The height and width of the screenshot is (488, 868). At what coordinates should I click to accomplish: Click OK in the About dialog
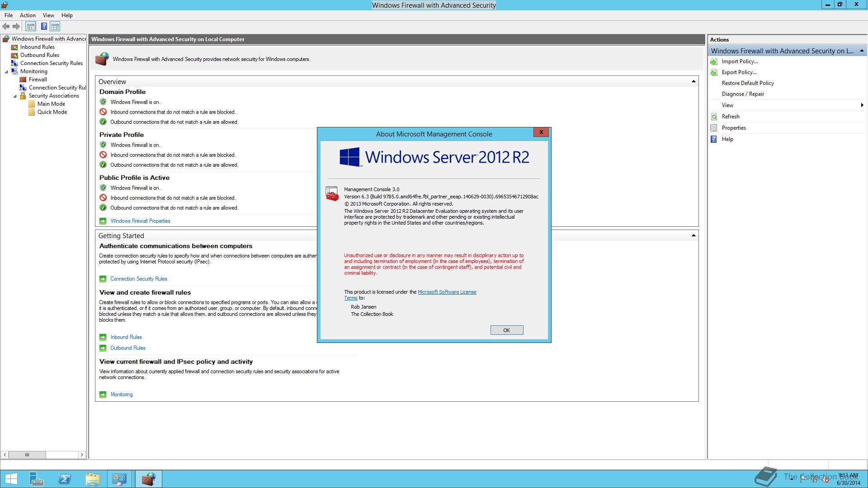coord(507,330)
